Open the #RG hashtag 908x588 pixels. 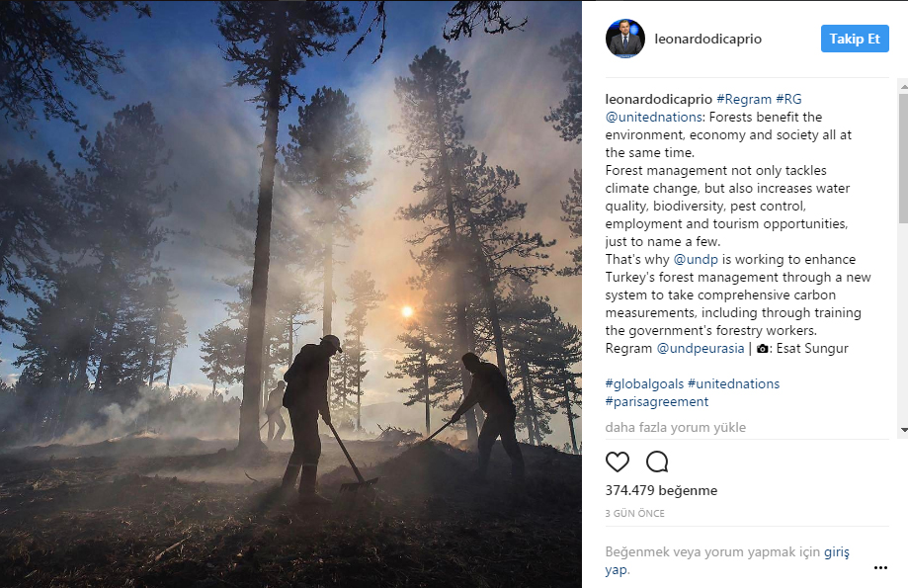tap(788, 99)
